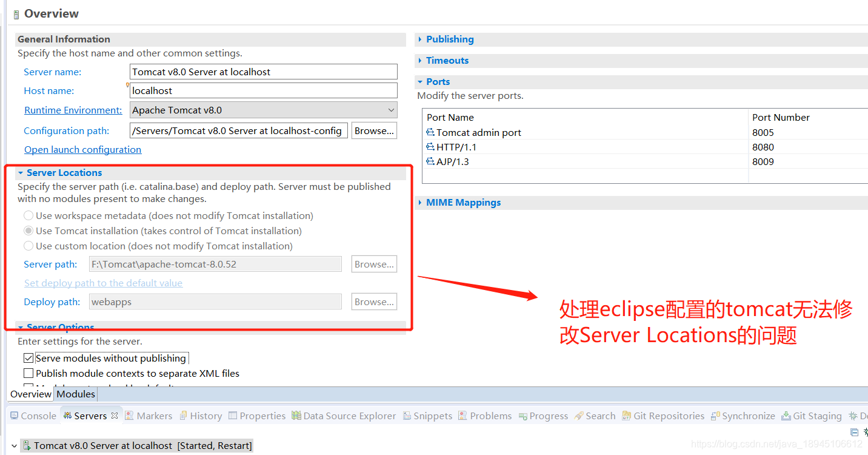Image resolution: width=868 pixels, height=455 pixels.
Task: Click the Data Source Explorer icon
Action: (296, 416)
